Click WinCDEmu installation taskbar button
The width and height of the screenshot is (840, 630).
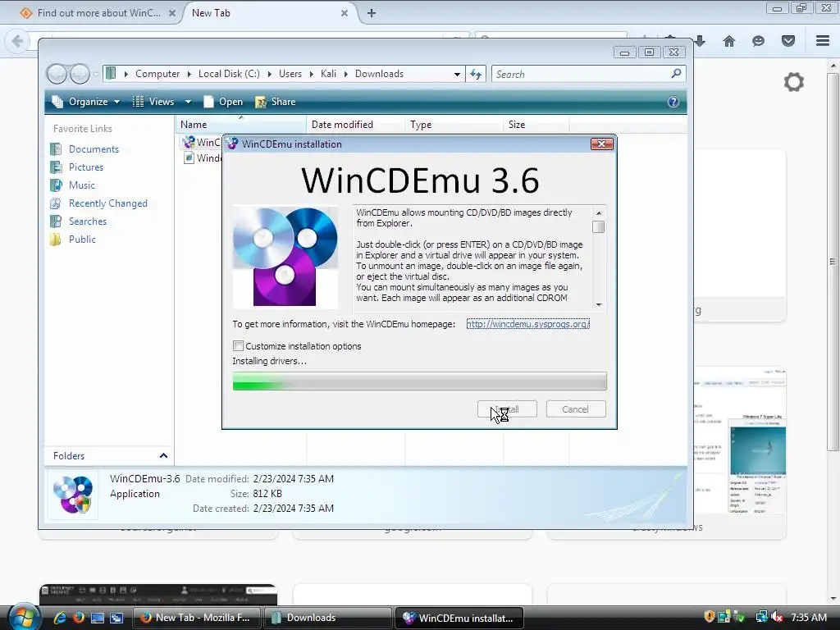point(459,618)
